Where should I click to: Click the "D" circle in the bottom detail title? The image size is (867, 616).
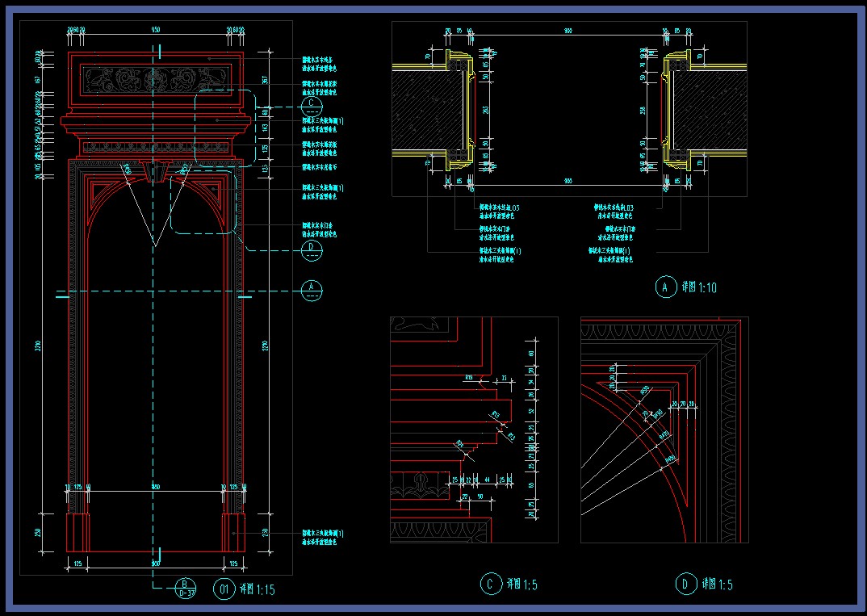pyautogui.click(x=685, y=584)
